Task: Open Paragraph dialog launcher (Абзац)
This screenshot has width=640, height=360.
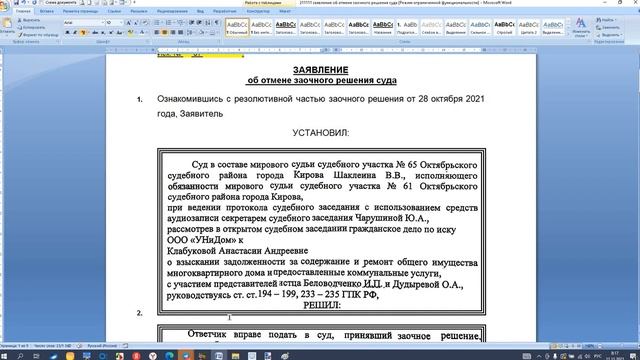Action: pos(218,41)
